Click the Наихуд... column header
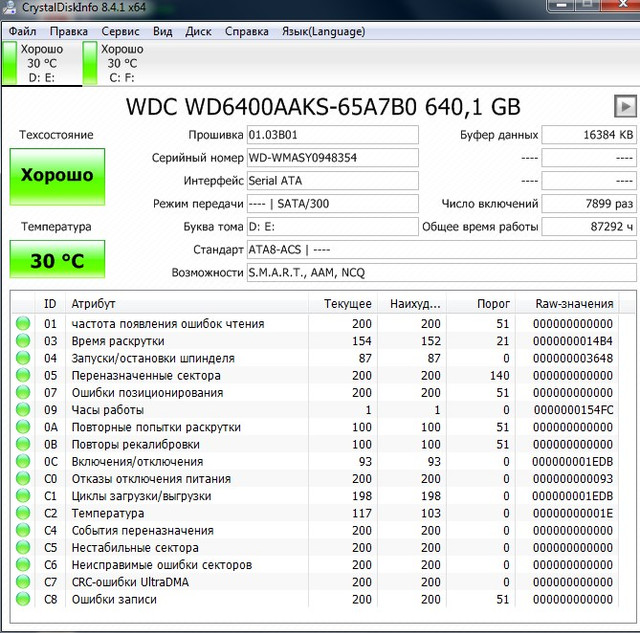 pos(412,304)
